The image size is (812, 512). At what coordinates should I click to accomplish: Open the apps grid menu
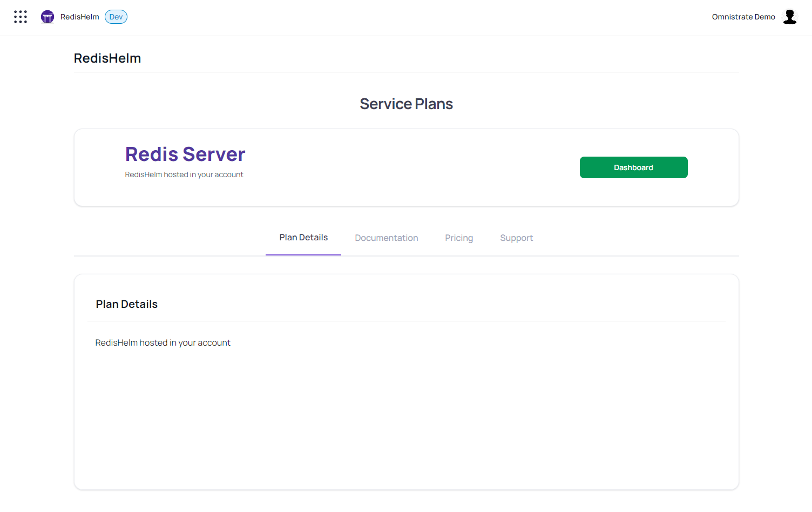(21, 17)
